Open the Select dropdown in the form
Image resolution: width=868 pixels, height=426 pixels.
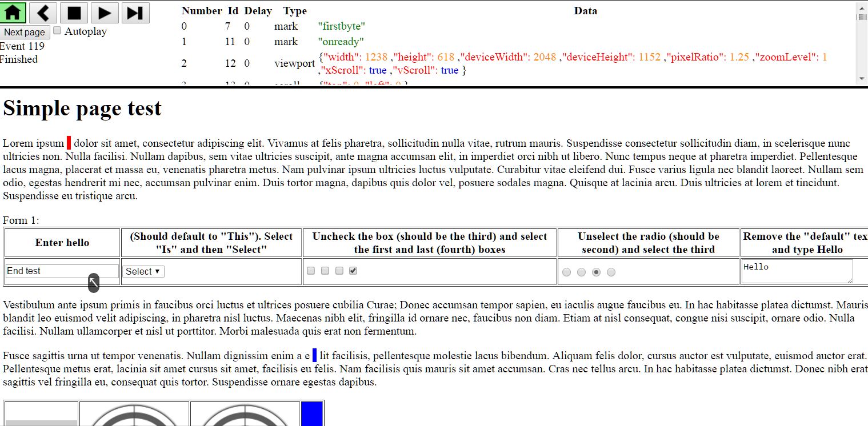click(143, 272)
